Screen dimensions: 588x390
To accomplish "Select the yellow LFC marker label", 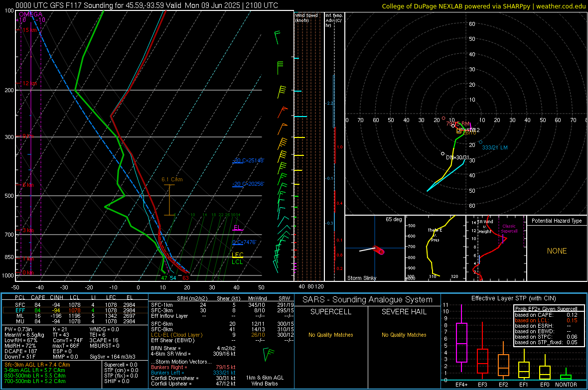I will coord(237,255).
